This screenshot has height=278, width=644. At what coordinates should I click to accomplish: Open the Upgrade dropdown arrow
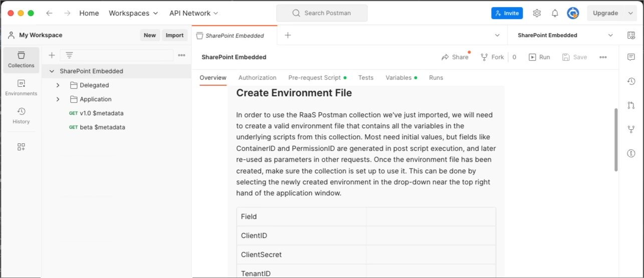pyautogui.click(x=630, y=14)
